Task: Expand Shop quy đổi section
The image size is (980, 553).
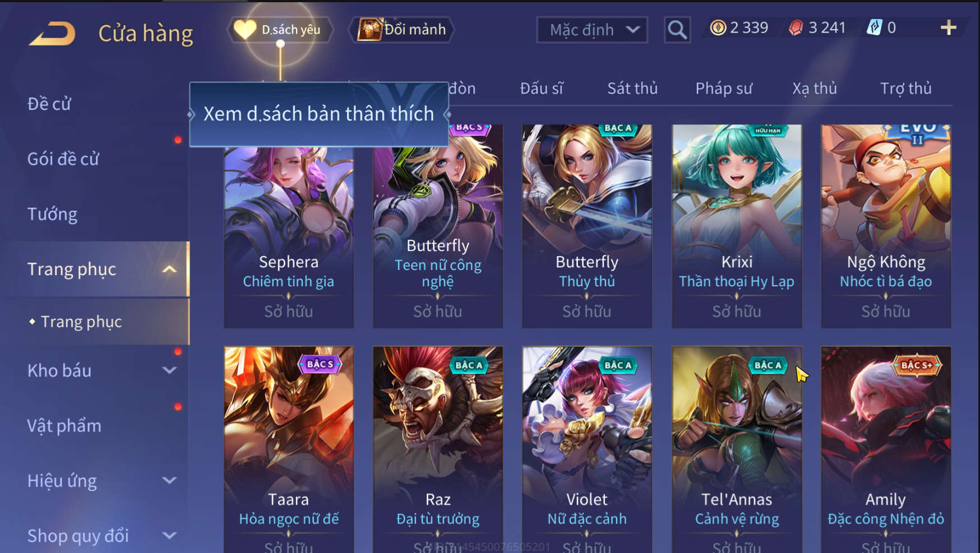Action: tap(169, 536)
